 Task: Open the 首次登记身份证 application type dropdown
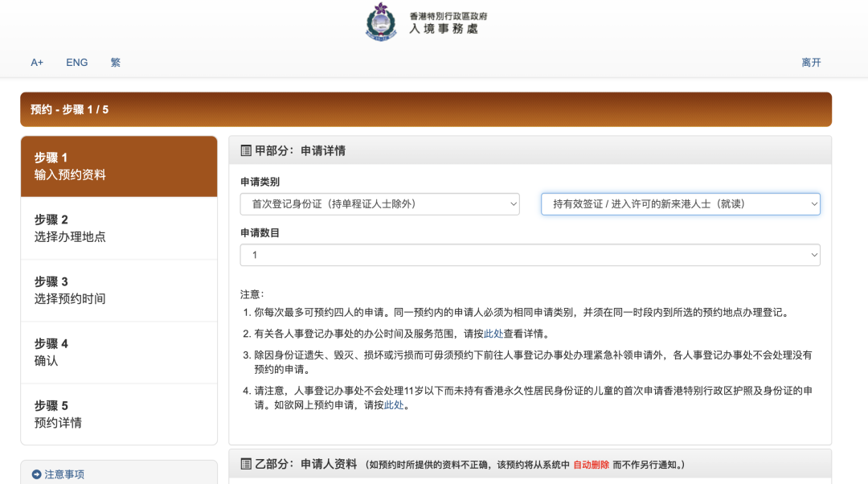[x=379, y=204]
